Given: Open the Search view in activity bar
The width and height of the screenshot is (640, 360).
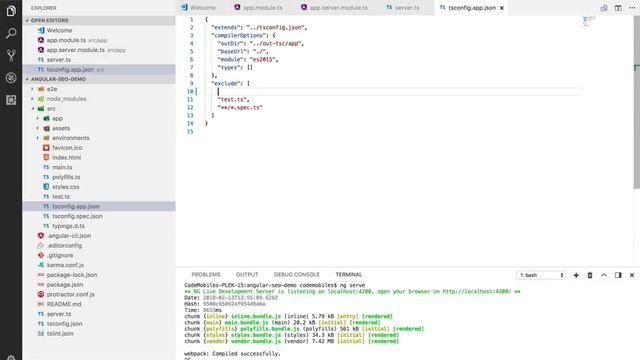Looking at the screenshot, I should pos(11,33).
